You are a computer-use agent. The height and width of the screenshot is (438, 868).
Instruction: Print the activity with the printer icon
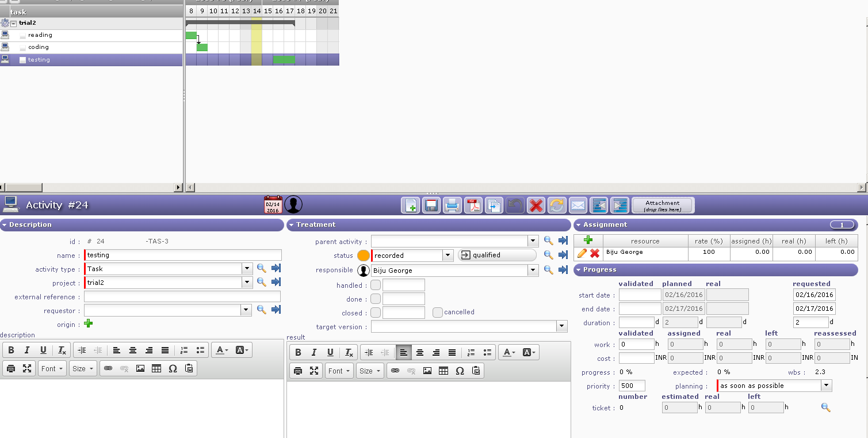(x=452, y=205)
